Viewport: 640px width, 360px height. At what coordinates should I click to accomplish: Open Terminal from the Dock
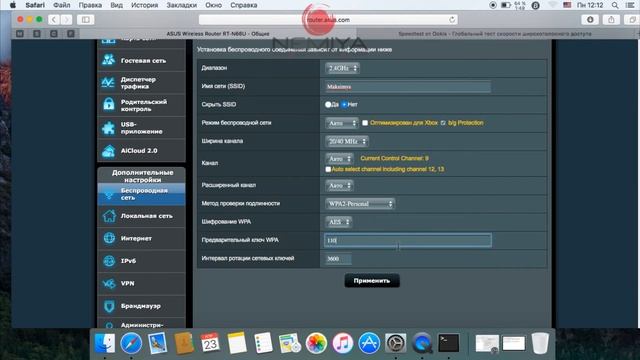(449, 343)
